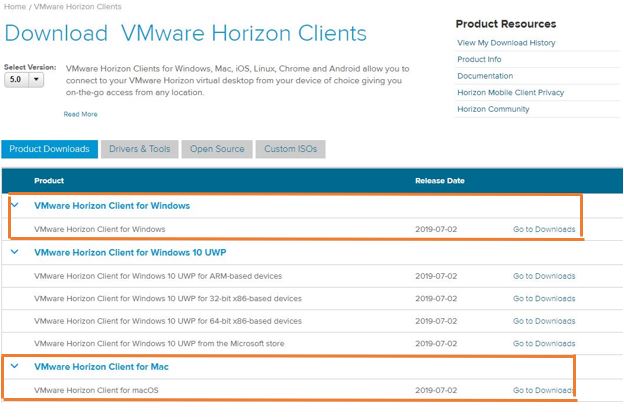This screenshot has width=624, height=418.
Task: Go to Downloads for Horizon Client for macOS
Action: pyautogui.click(x=543, y=390)
